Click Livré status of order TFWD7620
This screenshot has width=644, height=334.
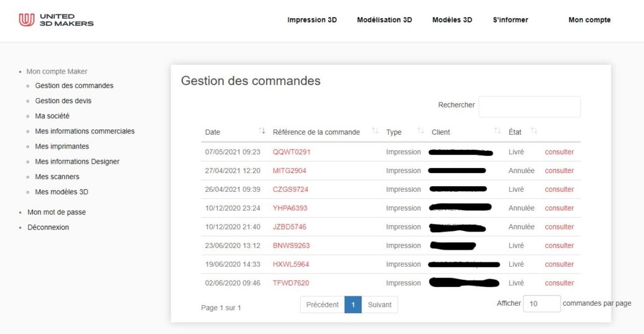(516, 282)
